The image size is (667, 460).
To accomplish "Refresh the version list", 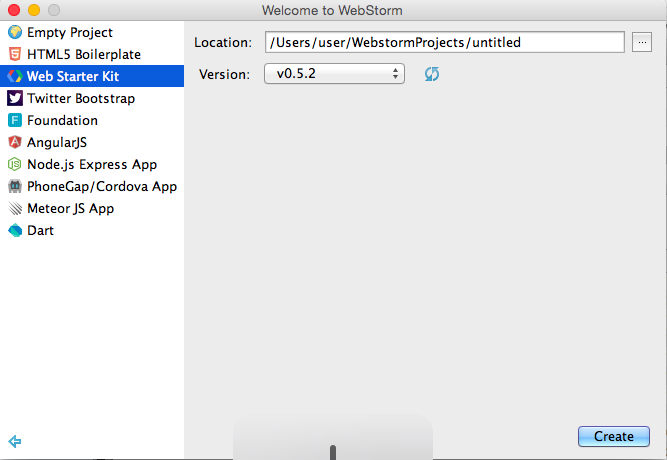I will [x=432, y=74].
